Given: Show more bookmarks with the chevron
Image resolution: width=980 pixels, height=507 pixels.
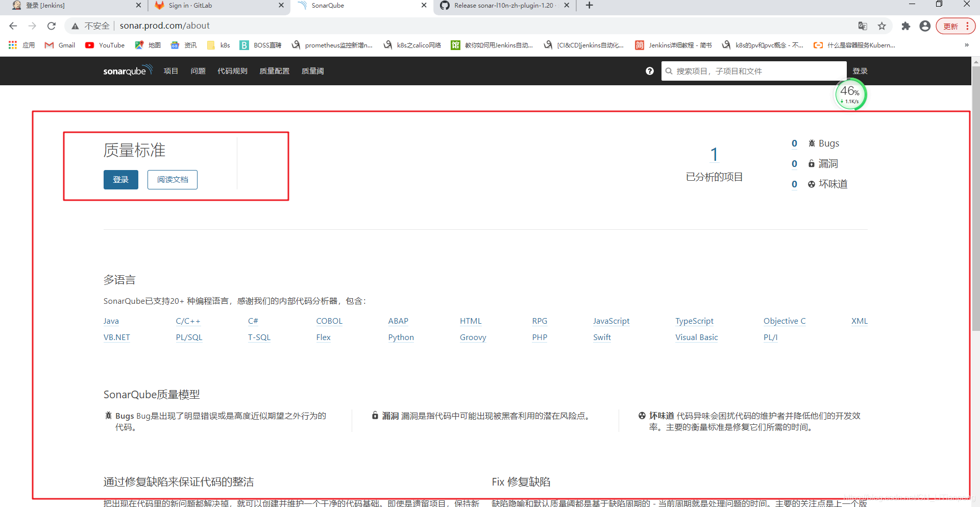Looking at the screenshot, I should [x=966, y=45].
